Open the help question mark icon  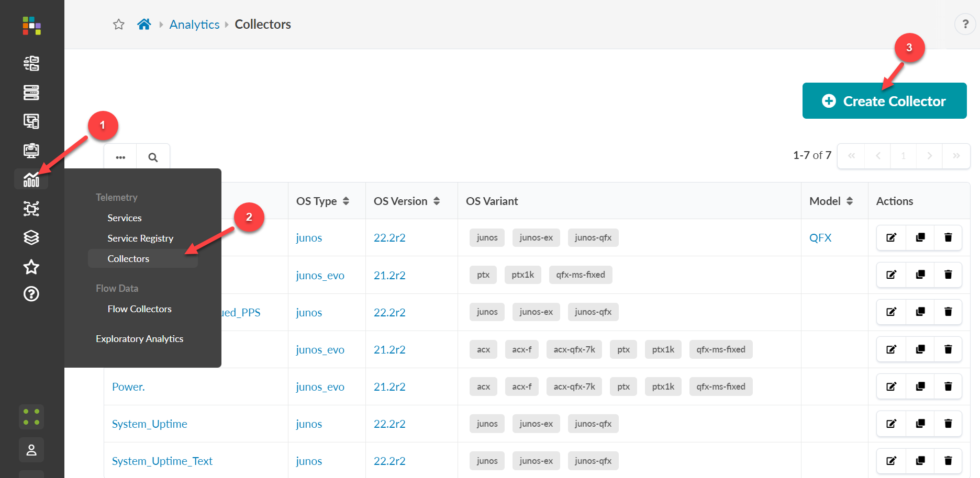(965, 24)
